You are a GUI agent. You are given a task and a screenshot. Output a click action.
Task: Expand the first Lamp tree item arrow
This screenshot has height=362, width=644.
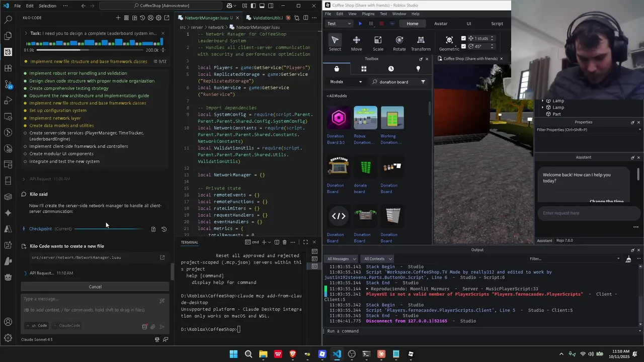point(542,101)
